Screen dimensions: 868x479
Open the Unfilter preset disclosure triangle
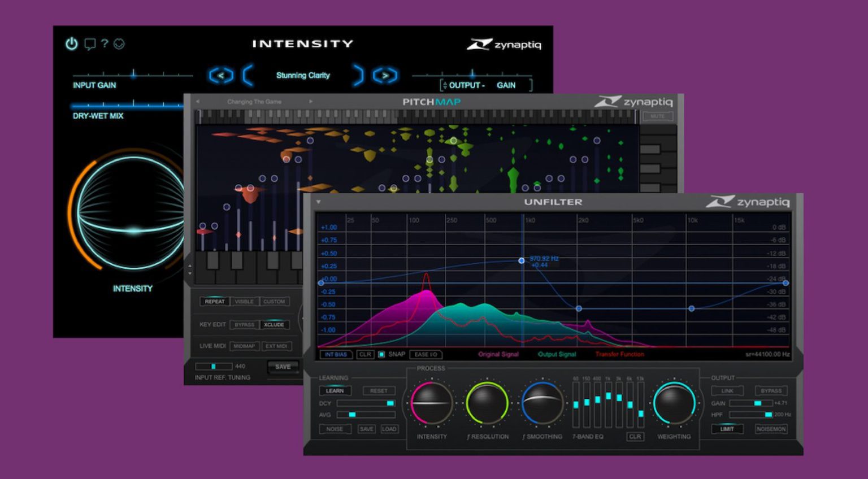tap(318, 201)
